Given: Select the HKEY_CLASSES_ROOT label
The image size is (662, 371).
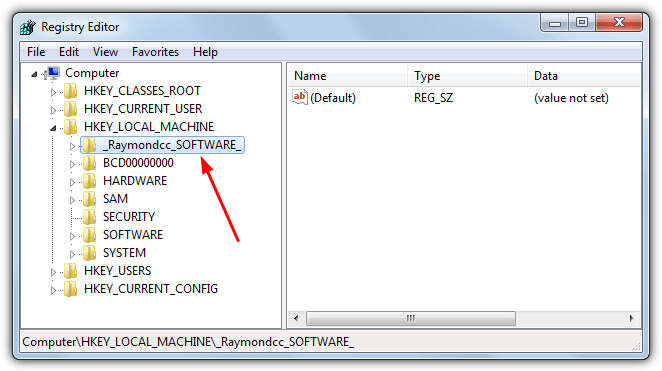Looking at the screenshot, I should 142,91.
